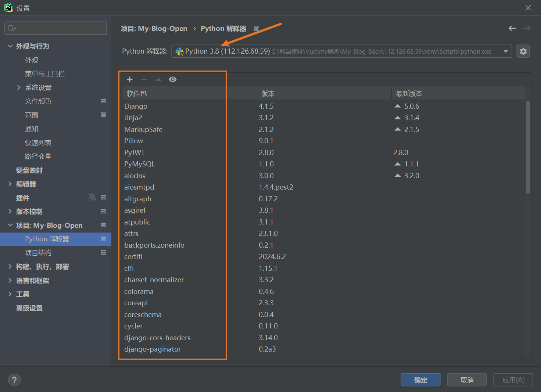This screenshot has height=392, width=541.
Task: Expand the 语言和框架 section
Action: [10, 280]
